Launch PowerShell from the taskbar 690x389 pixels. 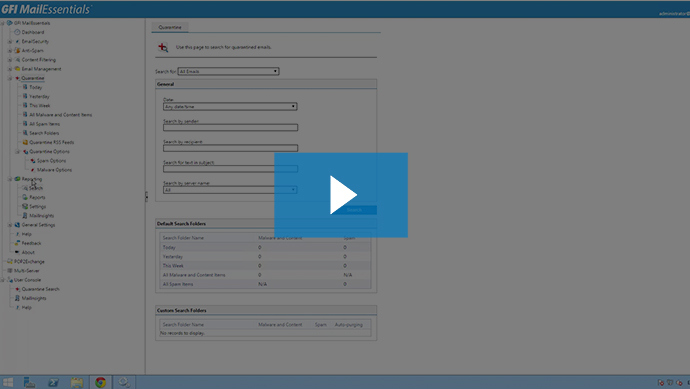click(53, 382)
